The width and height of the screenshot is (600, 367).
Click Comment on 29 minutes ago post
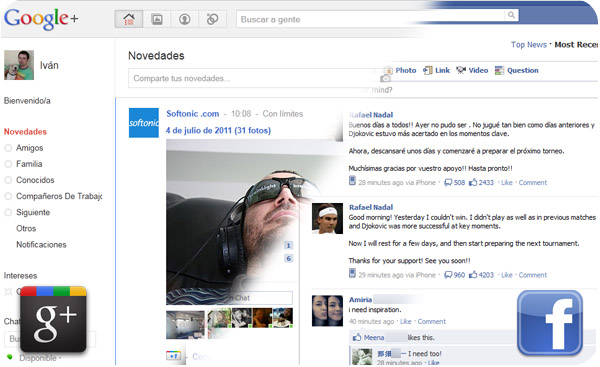[533, 275]
